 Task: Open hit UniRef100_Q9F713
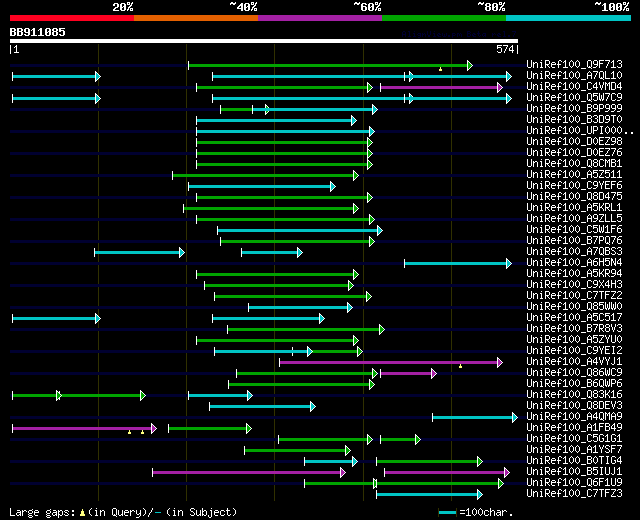coord(574,64)
